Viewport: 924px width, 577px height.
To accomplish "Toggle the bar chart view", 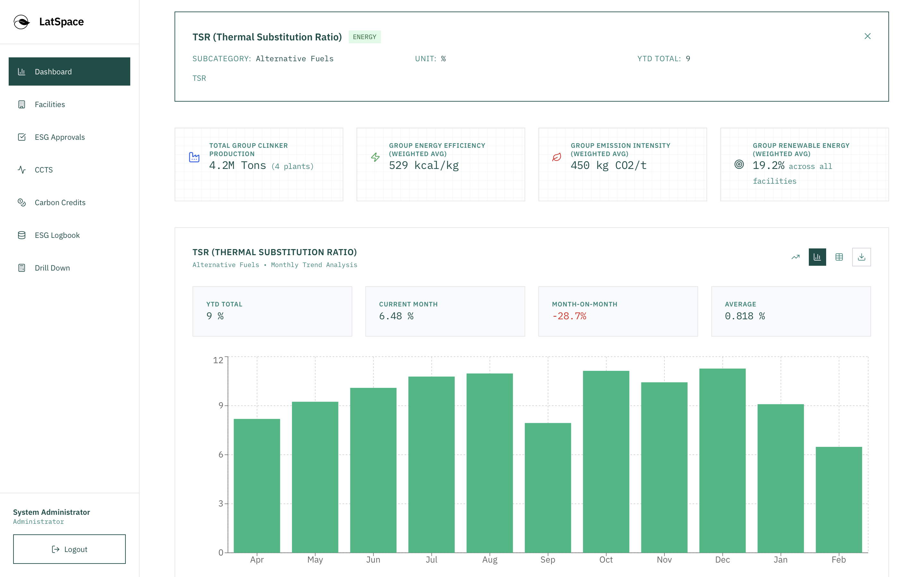I will [817, 257].
